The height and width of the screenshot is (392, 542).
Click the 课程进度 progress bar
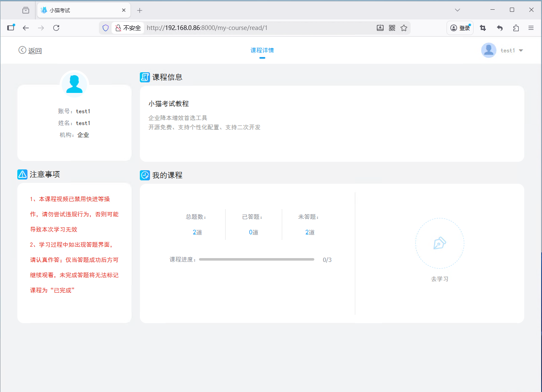click(256, 259)
